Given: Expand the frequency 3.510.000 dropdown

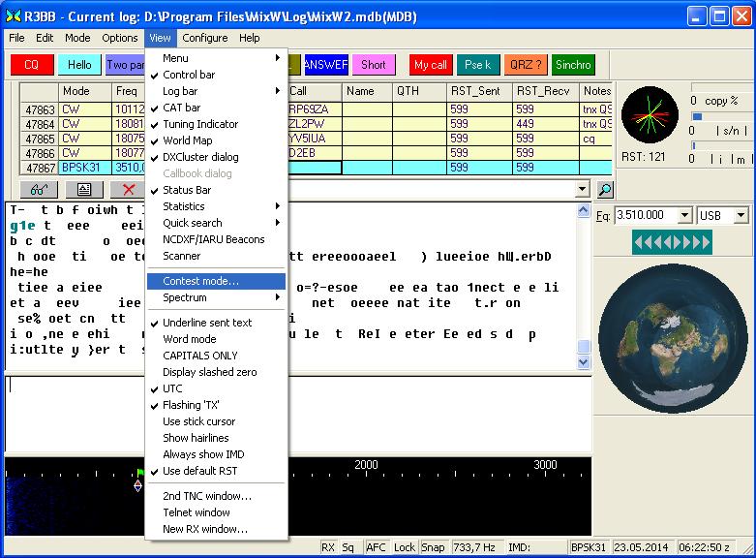Looking at the screenshot, I should coord(684,215).
